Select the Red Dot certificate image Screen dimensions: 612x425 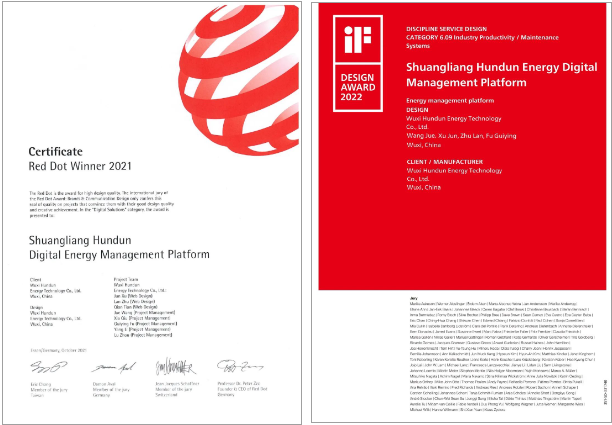(149, 210)
